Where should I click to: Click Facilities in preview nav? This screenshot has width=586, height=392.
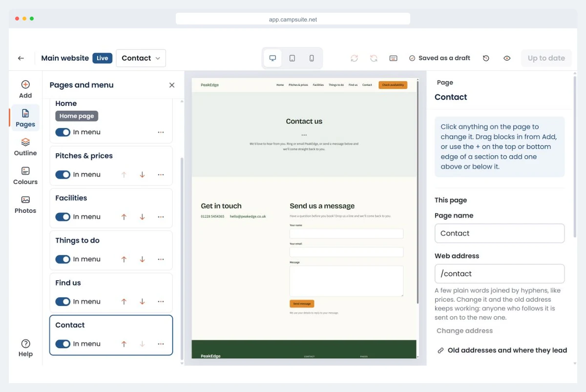(318, 85)
